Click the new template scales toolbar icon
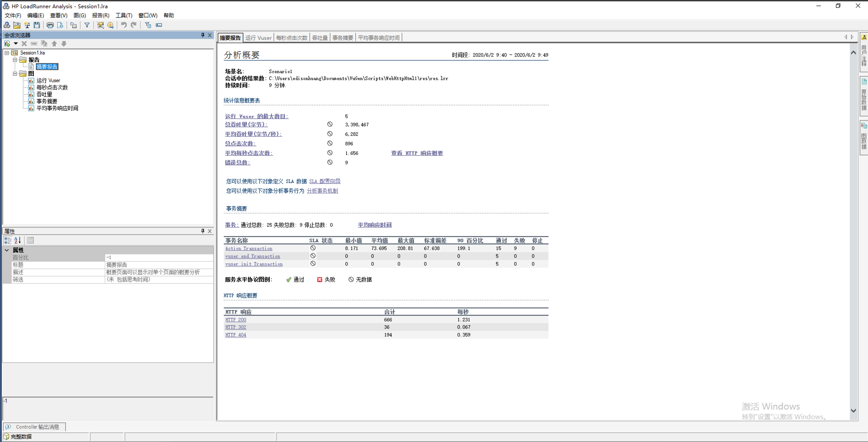 (x=27, y=25)
